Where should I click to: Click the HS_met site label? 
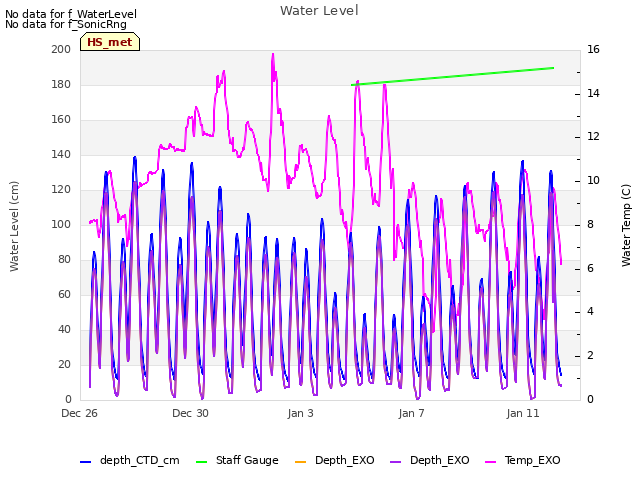click(x=110, y=42)
